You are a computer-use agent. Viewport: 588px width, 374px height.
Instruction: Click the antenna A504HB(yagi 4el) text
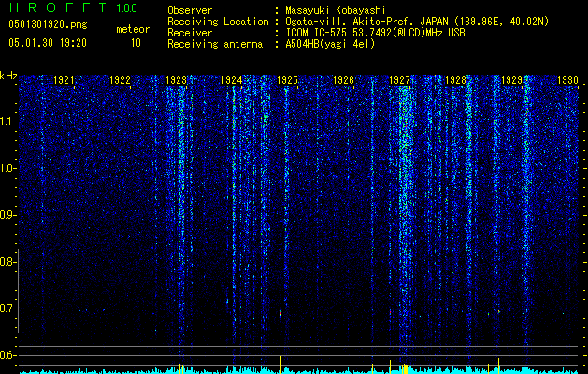330,44
